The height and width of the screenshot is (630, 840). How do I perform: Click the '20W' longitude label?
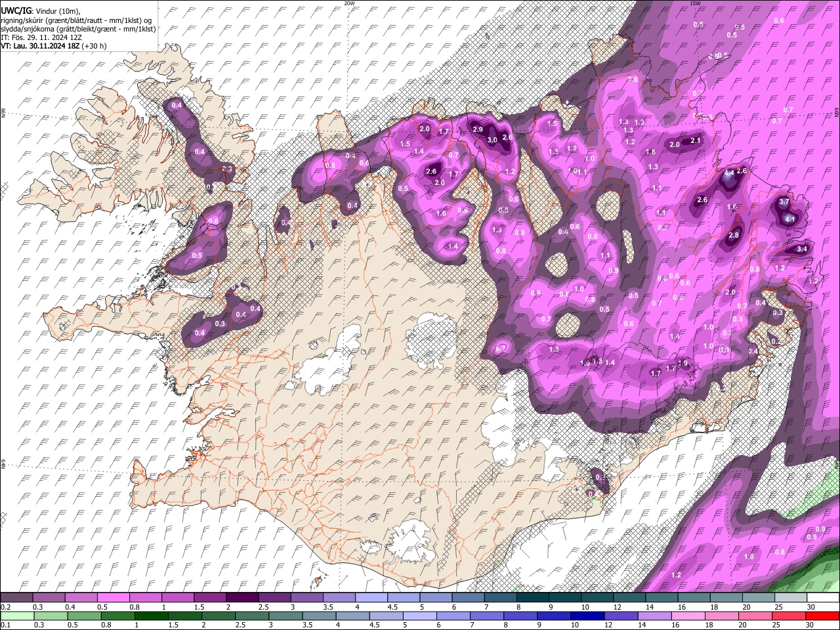click(349, 3)
